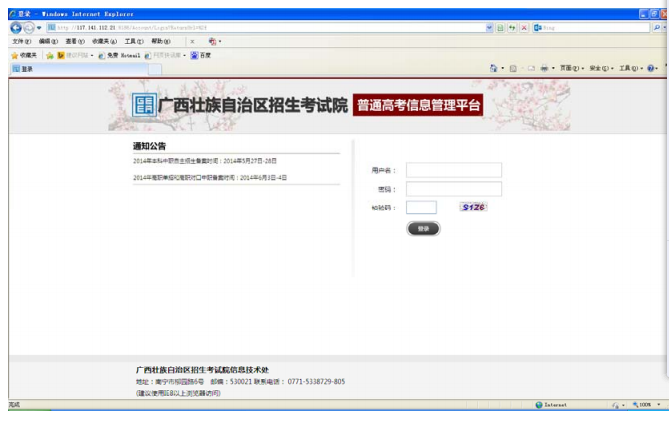Open the 文件(F) menu
This screenshot has width=669, height=431.
point(21,41)
